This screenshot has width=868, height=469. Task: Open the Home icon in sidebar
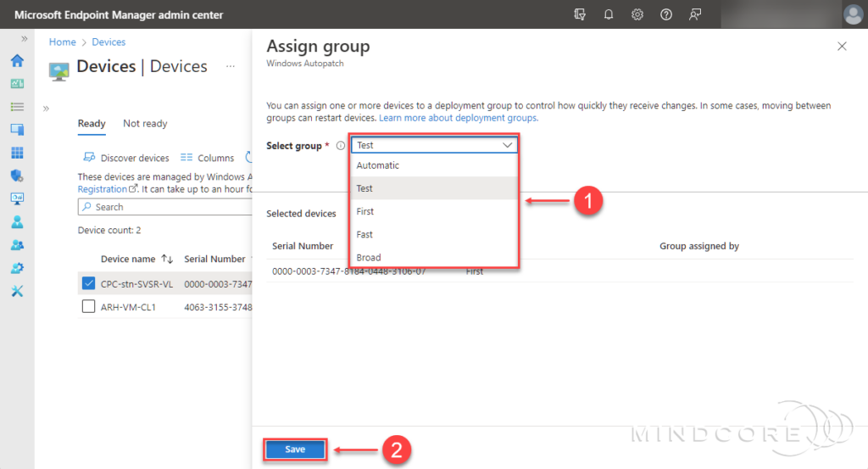pos(17,60)
